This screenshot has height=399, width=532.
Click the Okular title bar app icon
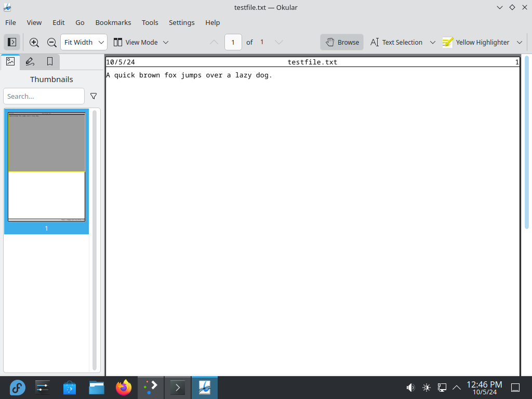[x=7, y=7]
